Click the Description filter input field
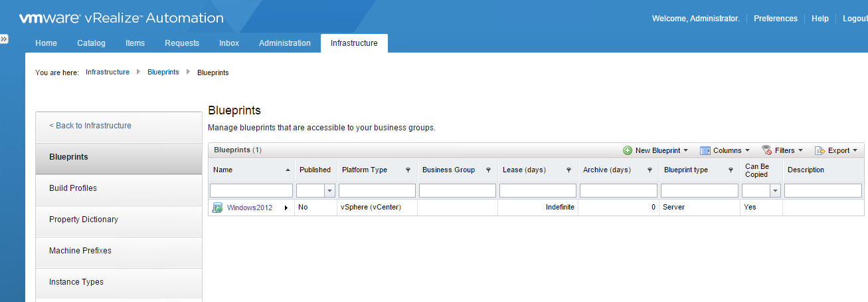 point(823,191)
